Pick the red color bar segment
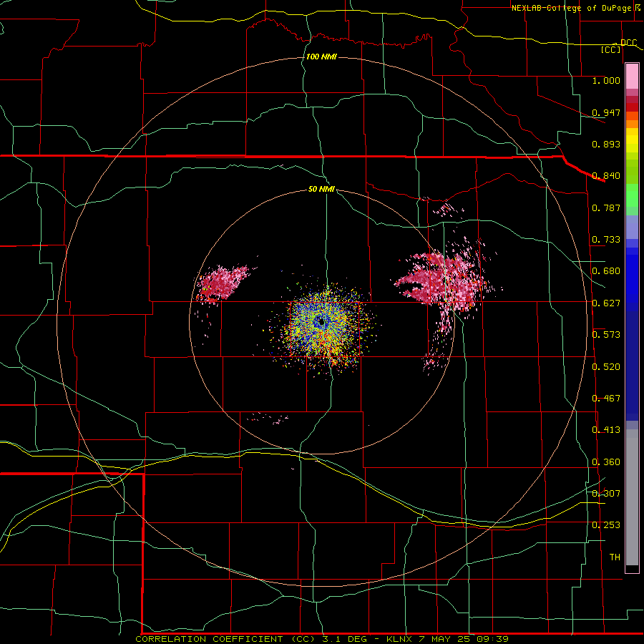644x644 pixels. (x=632, y=107)
